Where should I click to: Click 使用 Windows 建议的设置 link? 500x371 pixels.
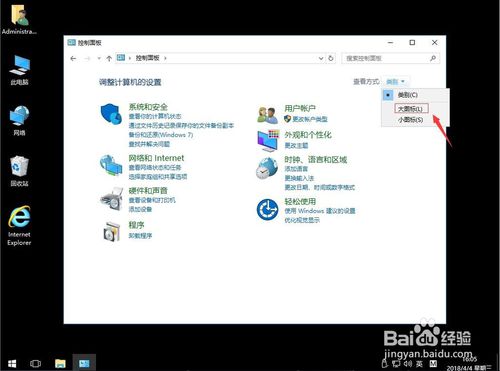[x=320, y=211]
